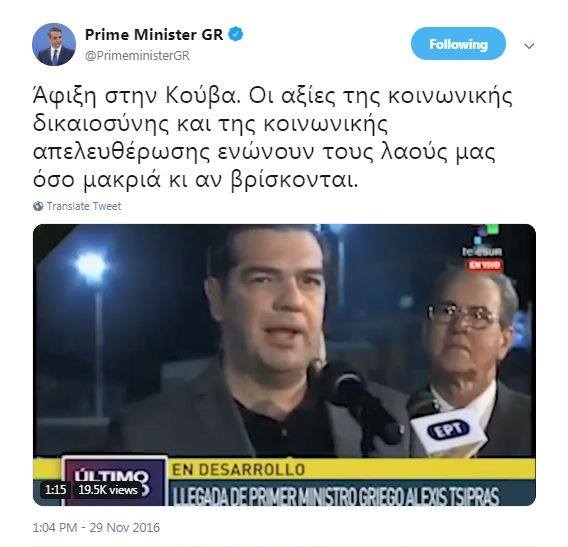Viewport: 568px width, 547px height.
Task: Click the @PrimeministerGR handle
Action: [137, 55]
